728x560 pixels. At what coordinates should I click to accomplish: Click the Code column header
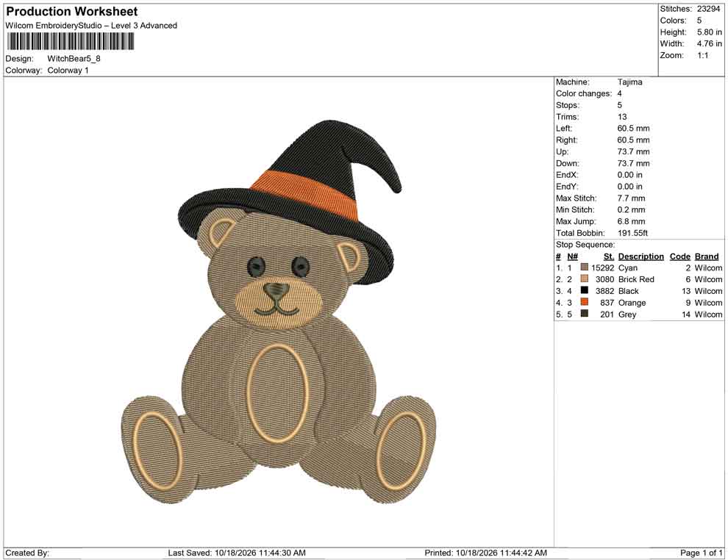679,256
